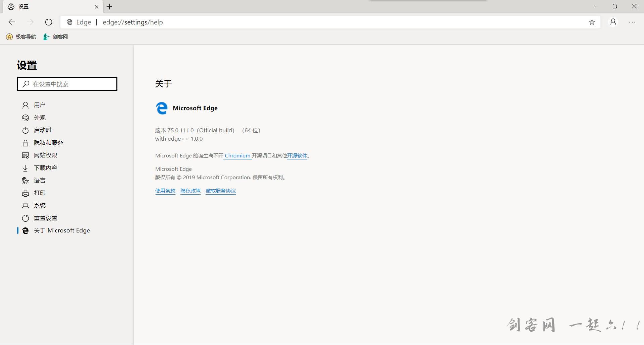The width and height of the screenshot is (644, 345).
Task: Reload the page with refresh icon
Action: tap(49, 22)
